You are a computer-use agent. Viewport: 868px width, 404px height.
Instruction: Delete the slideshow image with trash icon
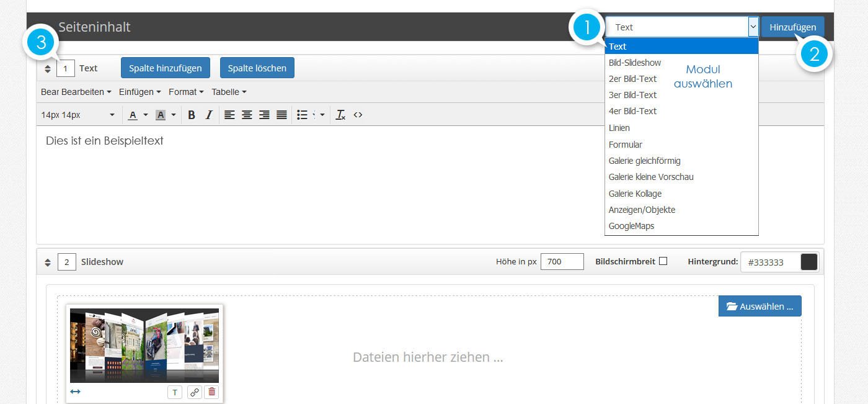pyautogui.click(x=212, y=392)
